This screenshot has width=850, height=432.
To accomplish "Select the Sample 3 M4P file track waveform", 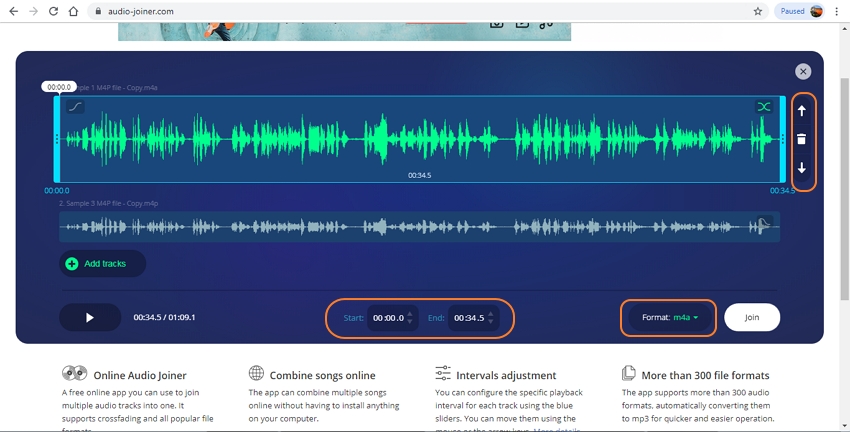I will click(x=419, y=227).
